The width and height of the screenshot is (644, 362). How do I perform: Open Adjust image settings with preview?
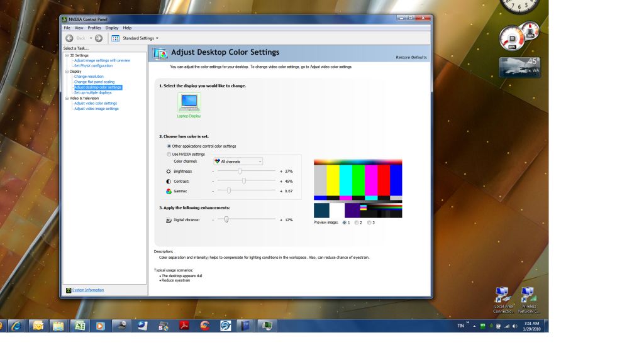[103, 61]
